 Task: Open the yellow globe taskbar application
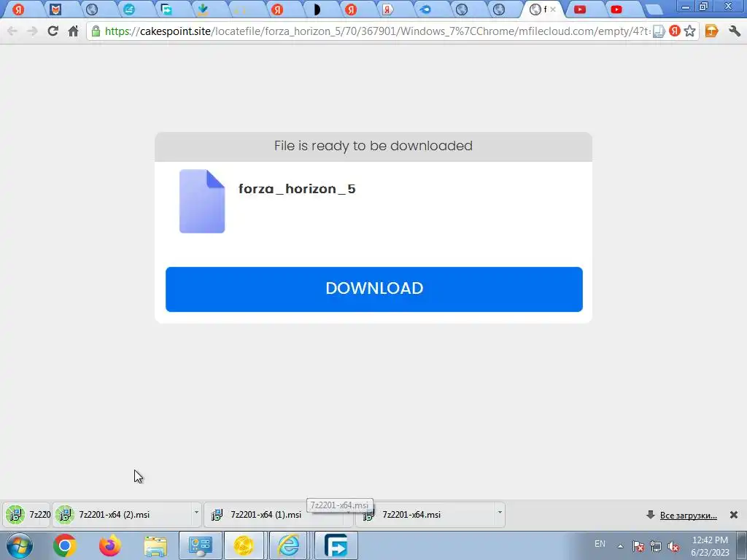244,545
